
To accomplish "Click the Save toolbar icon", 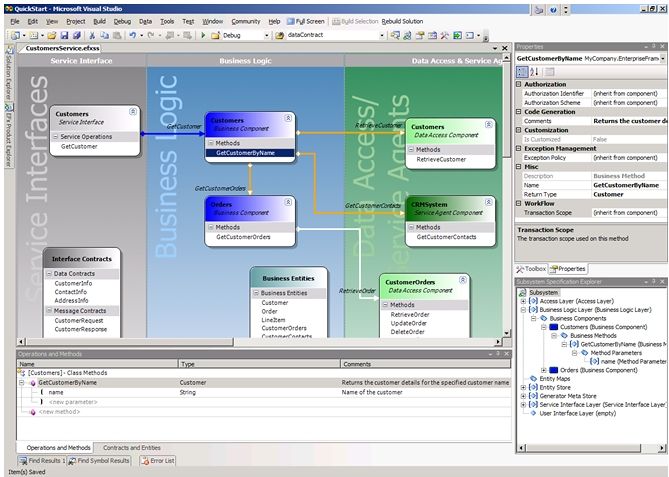I will (x=64, y=35).
